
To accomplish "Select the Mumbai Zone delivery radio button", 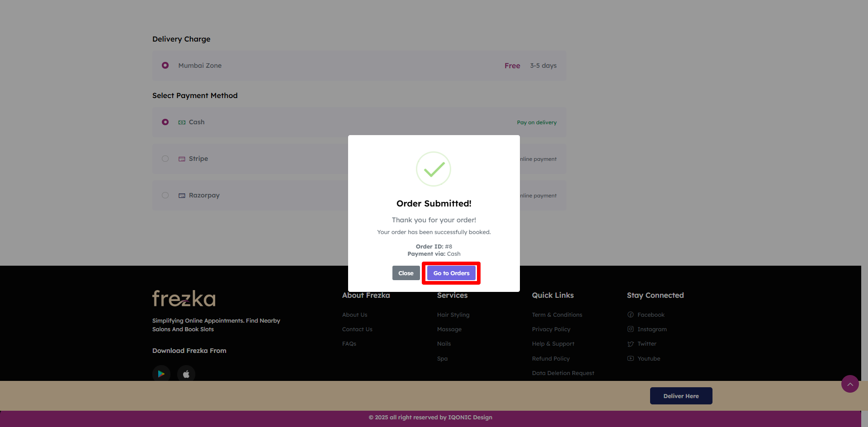I will click(x=165, y=66).
